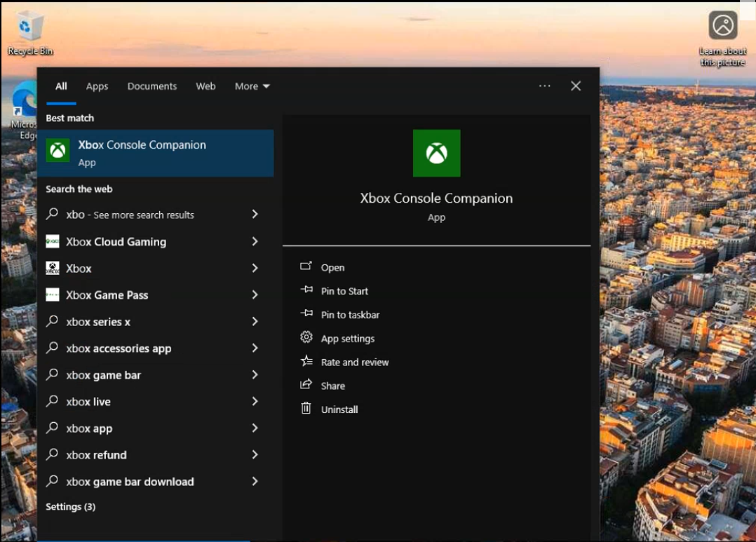This screenshot has height=542, width=756.
Task: Switch to the Documents search tab
Action: (x=152, y=86)
